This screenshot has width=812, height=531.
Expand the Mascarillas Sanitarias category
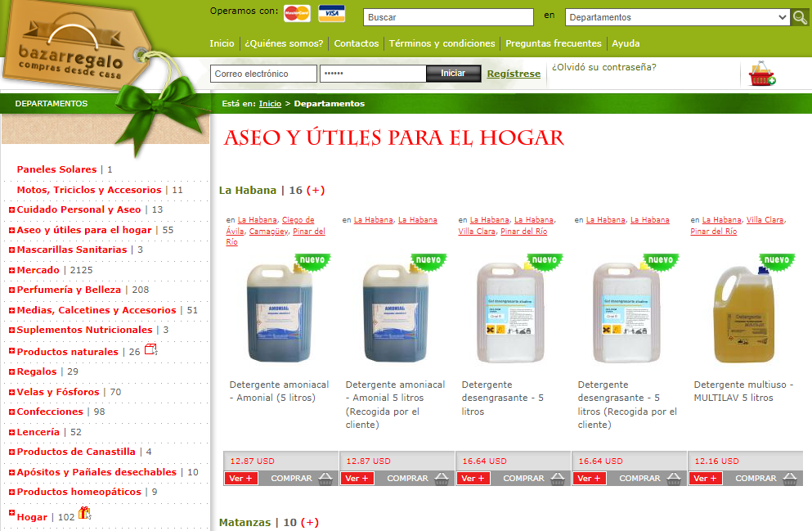coord(11,250)
